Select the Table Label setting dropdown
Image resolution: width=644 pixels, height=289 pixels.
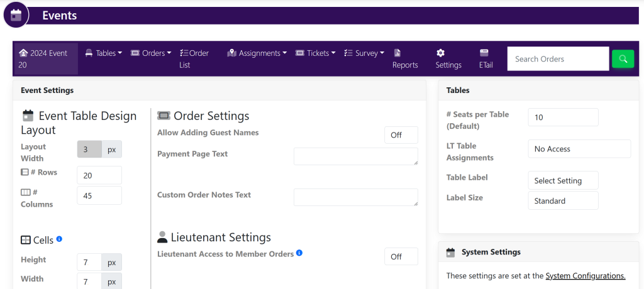563,181
